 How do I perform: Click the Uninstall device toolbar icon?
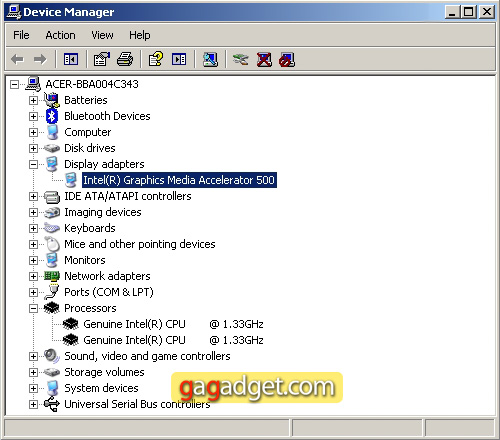coord(264,60)
